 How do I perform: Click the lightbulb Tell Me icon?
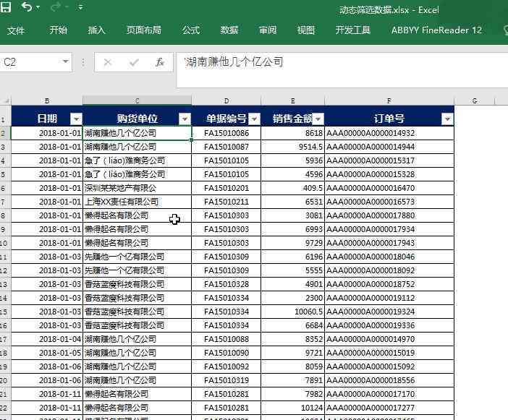tap(504, 30)
